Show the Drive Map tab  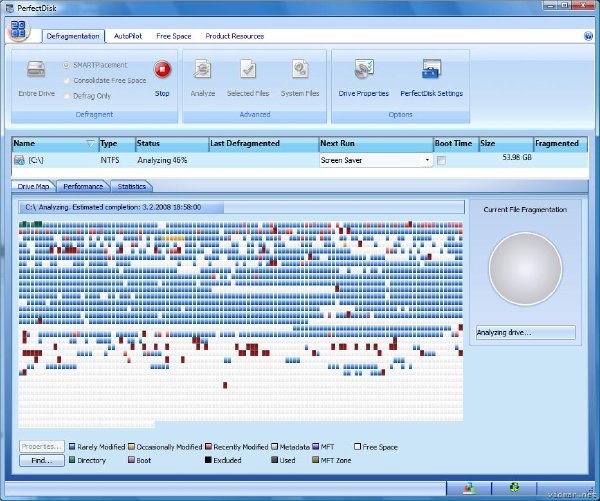click(34, 186)
